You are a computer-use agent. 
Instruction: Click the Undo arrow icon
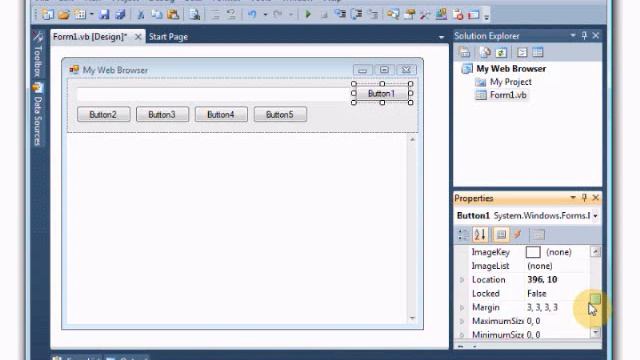tap(252, 15)
